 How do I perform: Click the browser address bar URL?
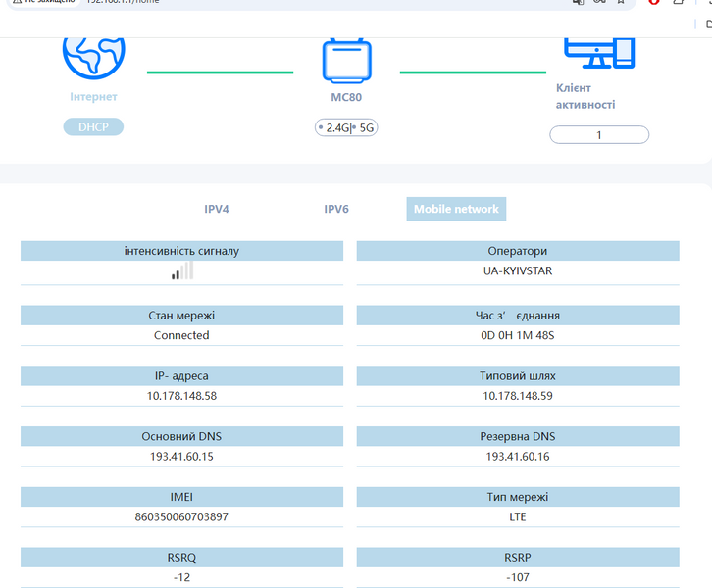123,1
